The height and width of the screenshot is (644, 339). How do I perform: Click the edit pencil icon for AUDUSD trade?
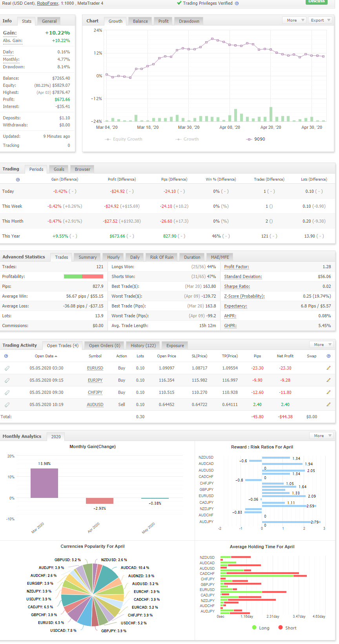[328, 404]
